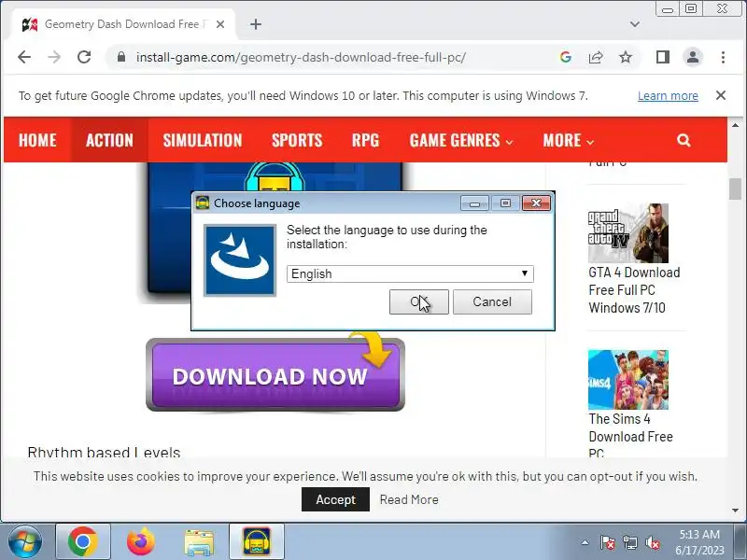The image size is (747, 560).
Task: Click the install-game.com address bar
Action: [301, 57]
